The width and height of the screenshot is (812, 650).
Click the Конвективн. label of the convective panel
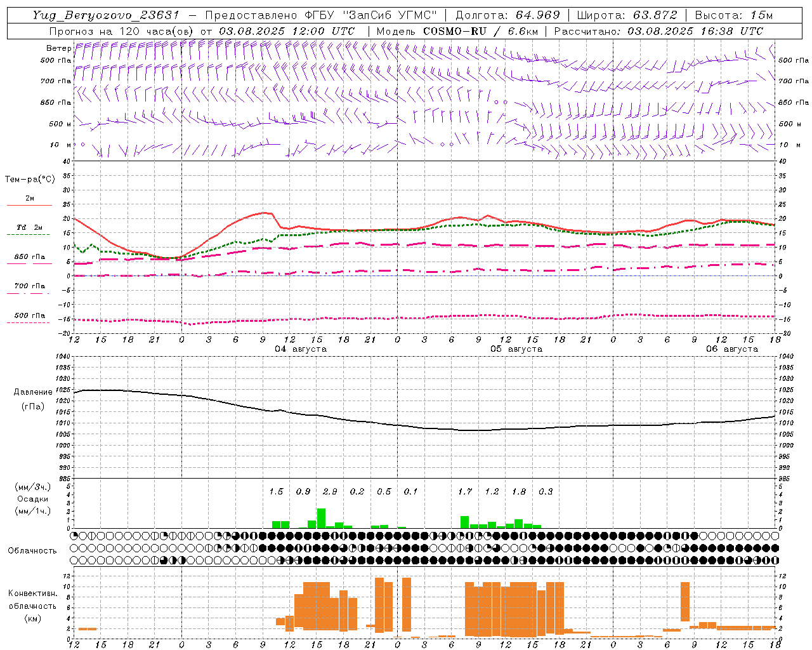[33, 594]
